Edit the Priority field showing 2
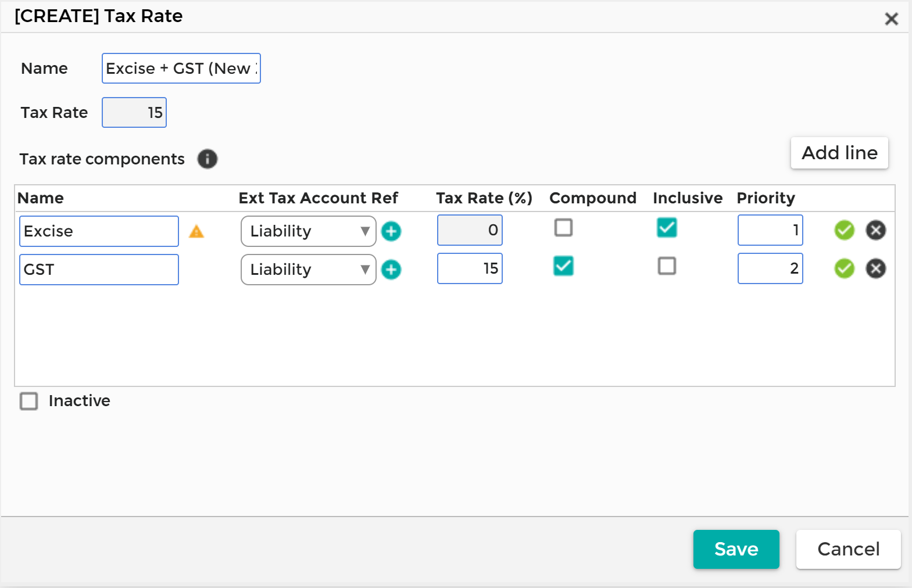Image resolution: width=912 pixels, height=588 pixels. click(770, 268)
